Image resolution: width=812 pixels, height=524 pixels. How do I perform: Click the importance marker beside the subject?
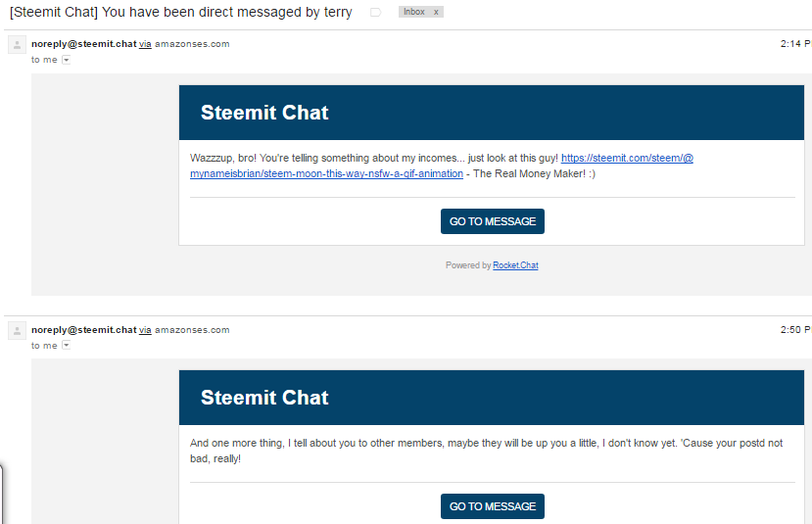375,13
